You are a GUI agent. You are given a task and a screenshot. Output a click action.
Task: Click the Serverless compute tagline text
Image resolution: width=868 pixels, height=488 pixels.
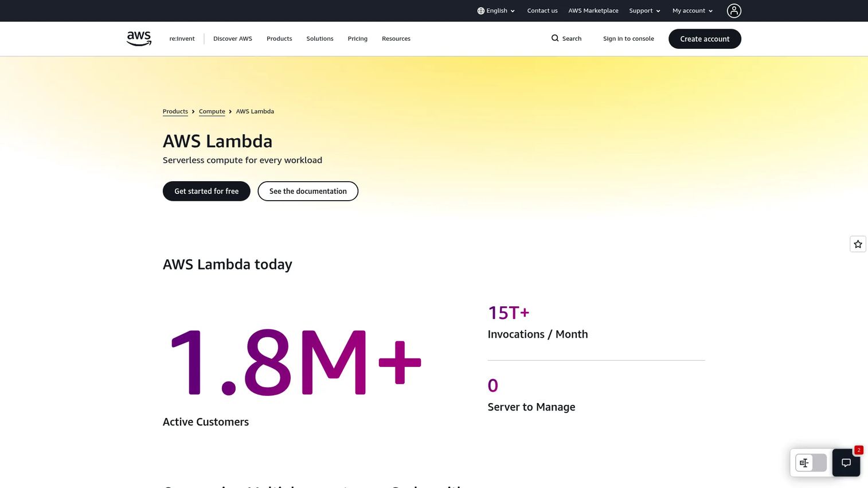(x=243, y=160)
